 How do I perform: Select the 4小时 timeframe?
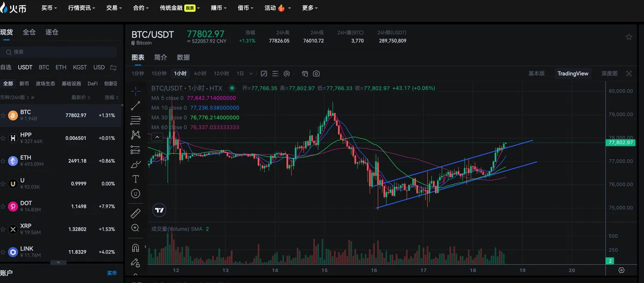coord(200,74)
